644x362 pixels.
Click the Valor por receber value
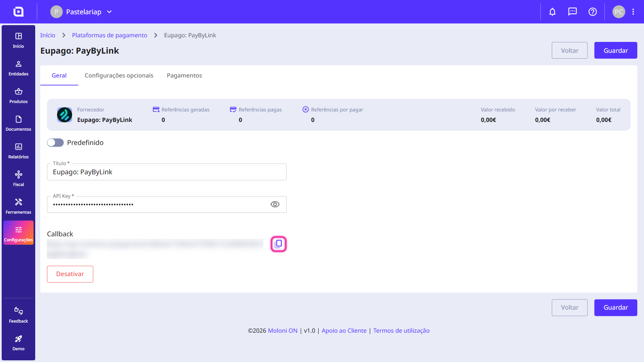[543, 120]
